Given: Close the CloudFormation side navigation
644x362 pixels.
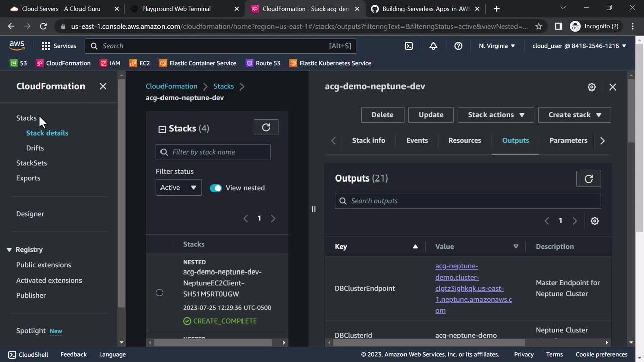Looking at the screenshot, I should (103, 86).
